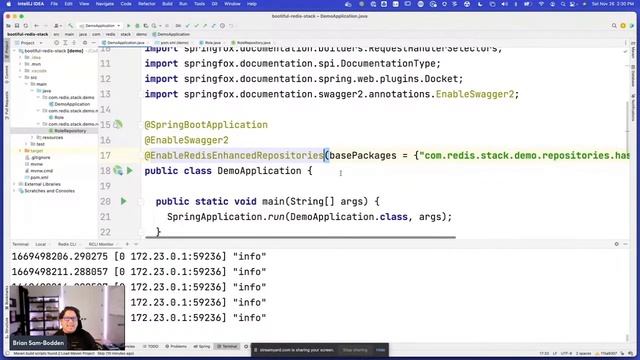Select the Redis CLI terminal tab
Image resolution: width=640 pixels, height=360 pixels.
point(67,244)
